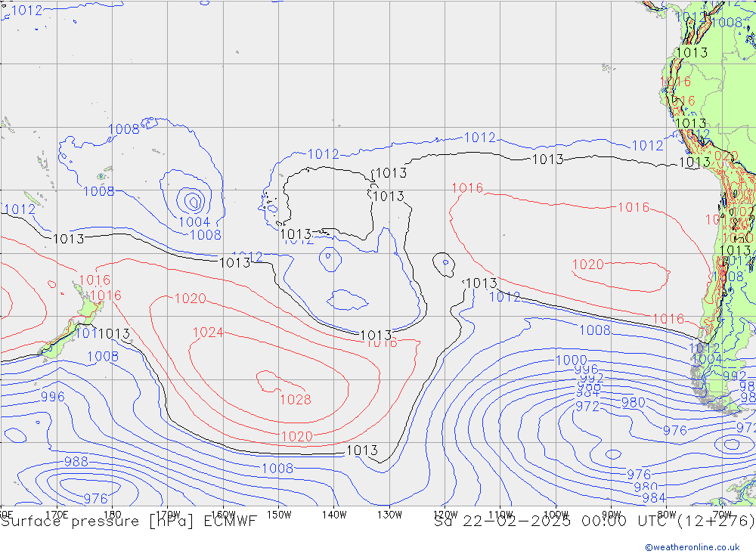Click the 1004 label under the concentric low
Viewport: 756px width, 554px height.
click(x=194, y=222)
